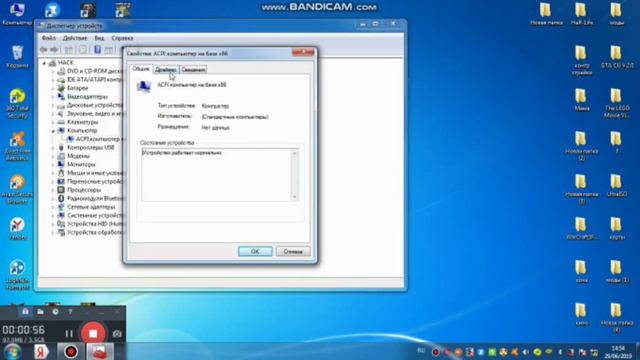The width and height of the screenshot is (640, 360).
Task: Click the Forward arrow in Device Manager toolbar
Action: point(54,50)
